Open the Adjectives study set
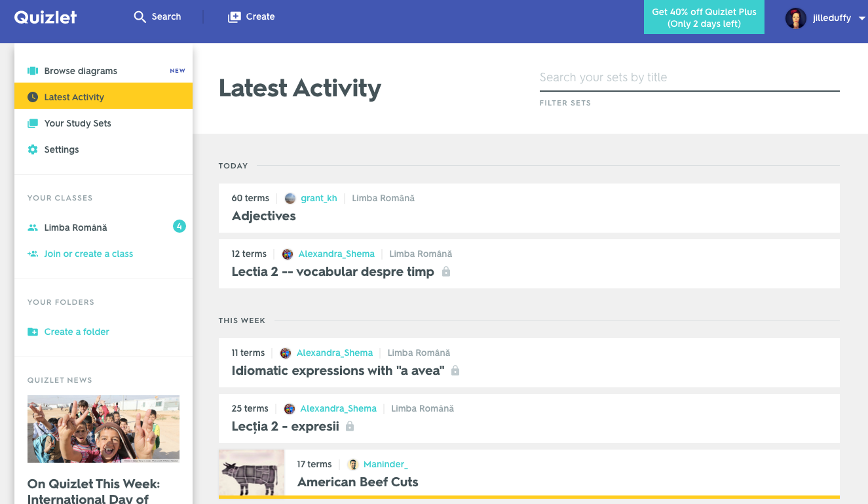868x504 pixels. 264,216
